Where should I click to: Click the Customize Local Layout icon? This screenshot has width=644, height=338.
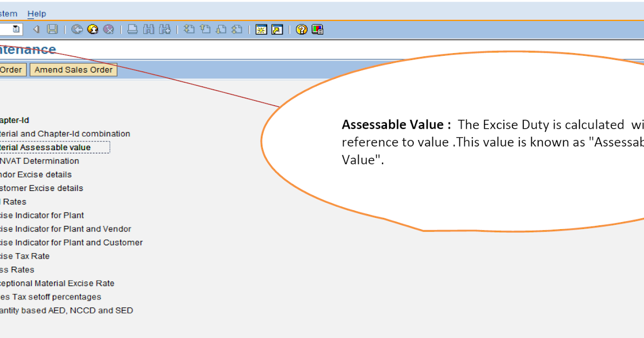(x=317, y=30)
